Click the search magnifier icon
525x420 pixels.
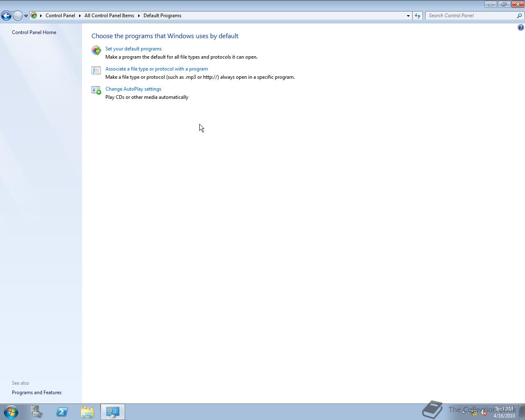pyautogui.click(x=520, y=16)
